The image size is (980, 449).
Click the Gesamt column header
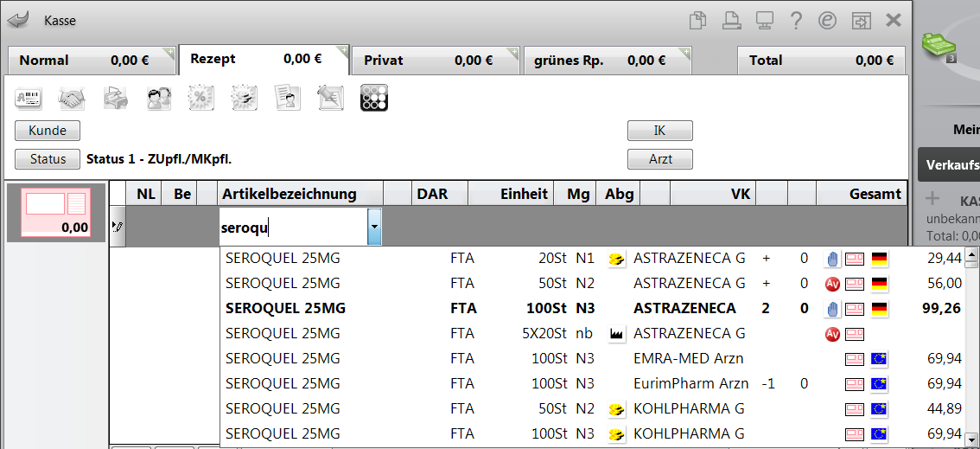click(862, 194)
